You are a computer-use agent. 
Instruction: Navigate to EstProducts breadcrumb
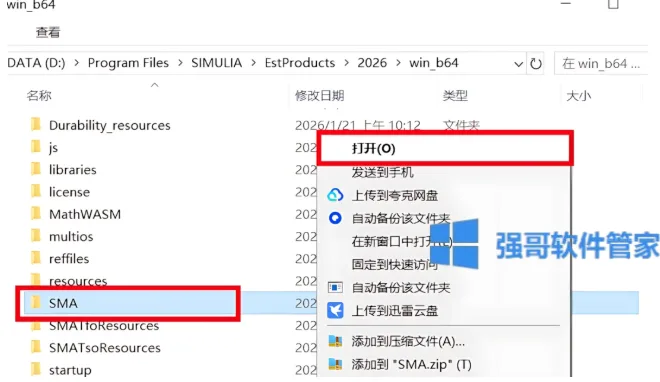[300, 63]
